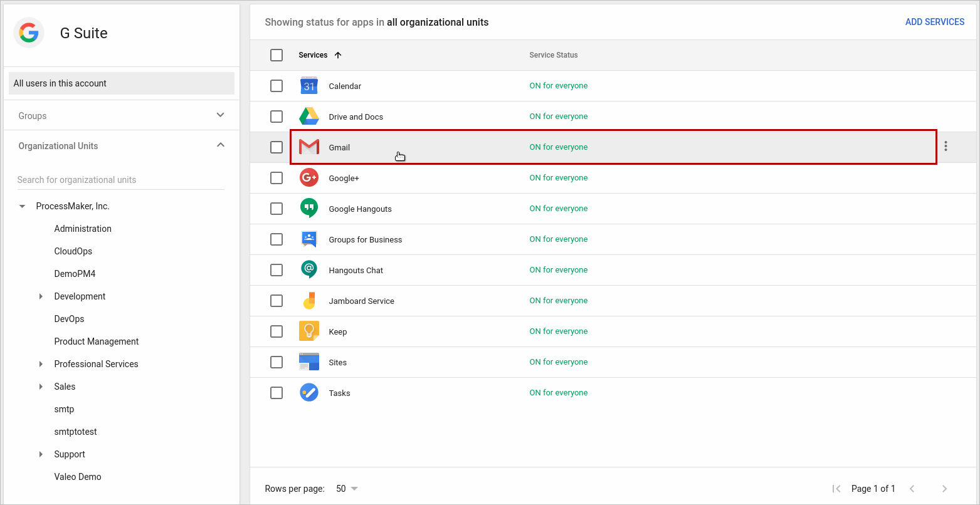Select the DemoPM4 organizational unit
This screenshot has width=980, height=505.
[x=75, y=274]
